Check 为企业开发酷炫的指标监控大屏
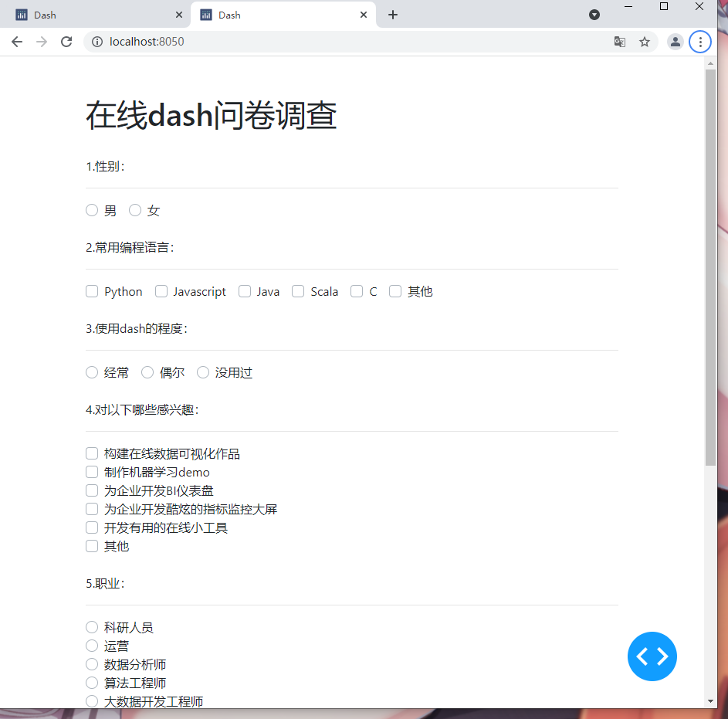Screen dimensions: 728x719 click(92, 509)
